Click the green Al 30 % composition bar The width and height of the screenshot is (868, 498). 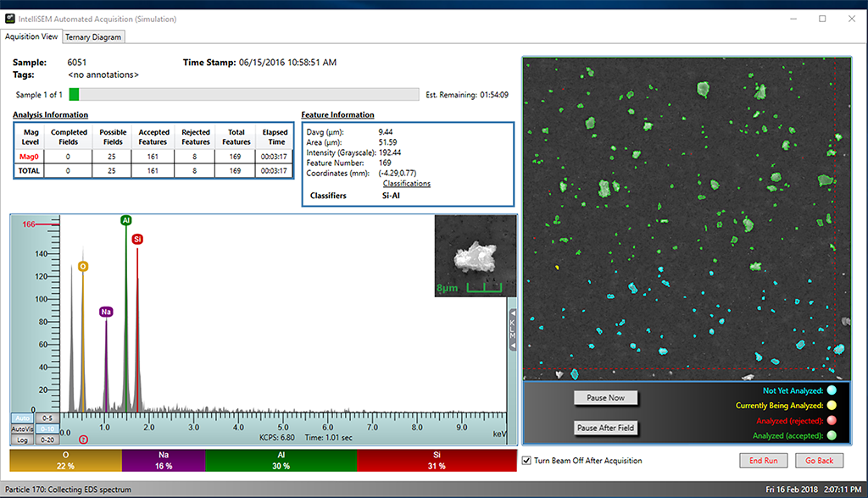[x=281, y=461]
